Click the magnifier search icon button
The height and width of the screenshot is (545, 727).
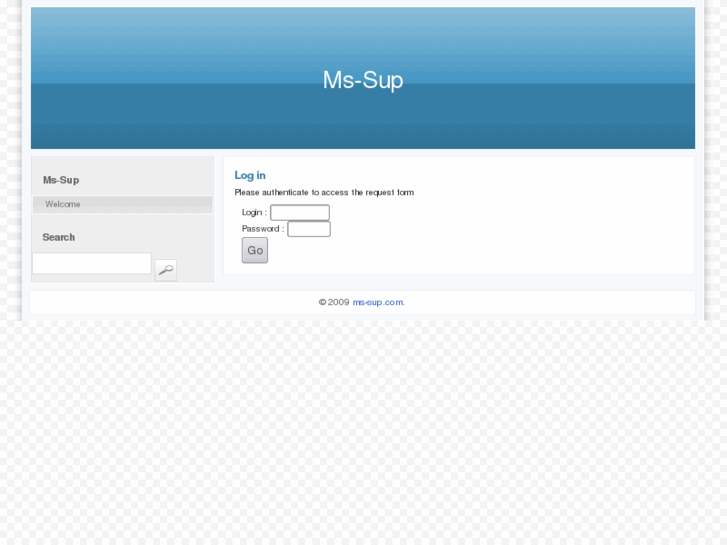(166, 270)
